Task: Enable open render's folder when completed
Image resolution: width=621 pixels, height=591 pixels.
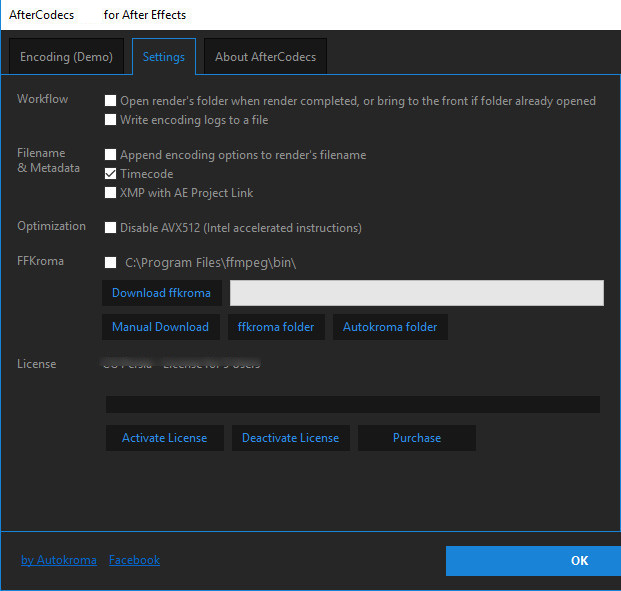Action: click(x=110, y=101)
